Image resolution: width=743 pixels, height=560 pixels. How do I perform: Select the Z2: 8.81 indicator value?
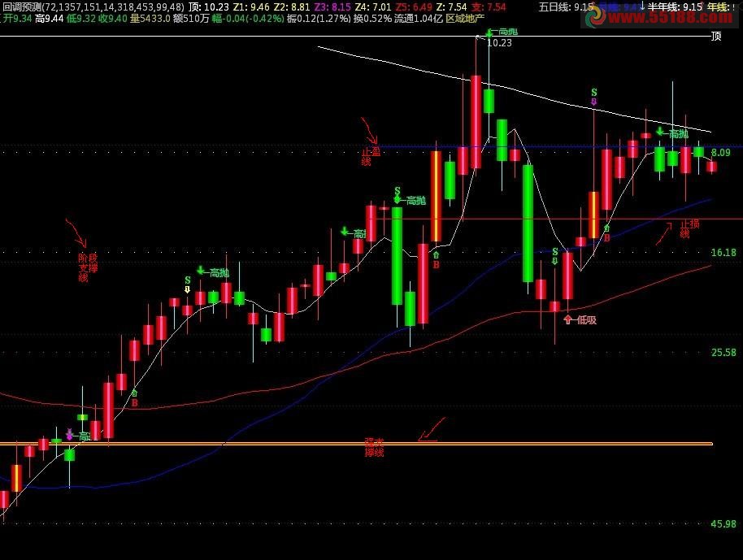pos(292,7)
